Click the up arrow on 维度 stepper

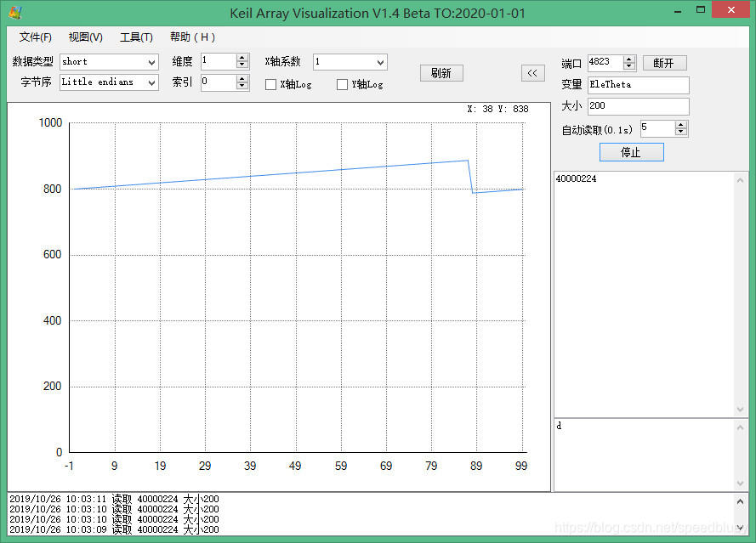pyautogui.click(x=242, y=57)
